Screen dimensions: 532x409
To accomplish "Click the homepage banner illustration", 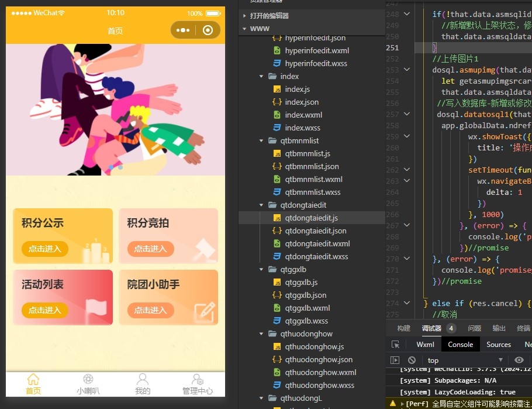I will (x=115, y=109).
